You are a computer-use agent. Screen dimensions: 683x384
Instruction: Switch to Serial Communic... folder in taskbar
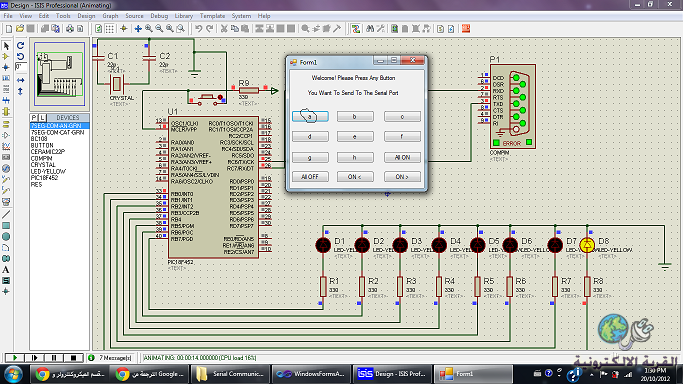pos(231,374)
